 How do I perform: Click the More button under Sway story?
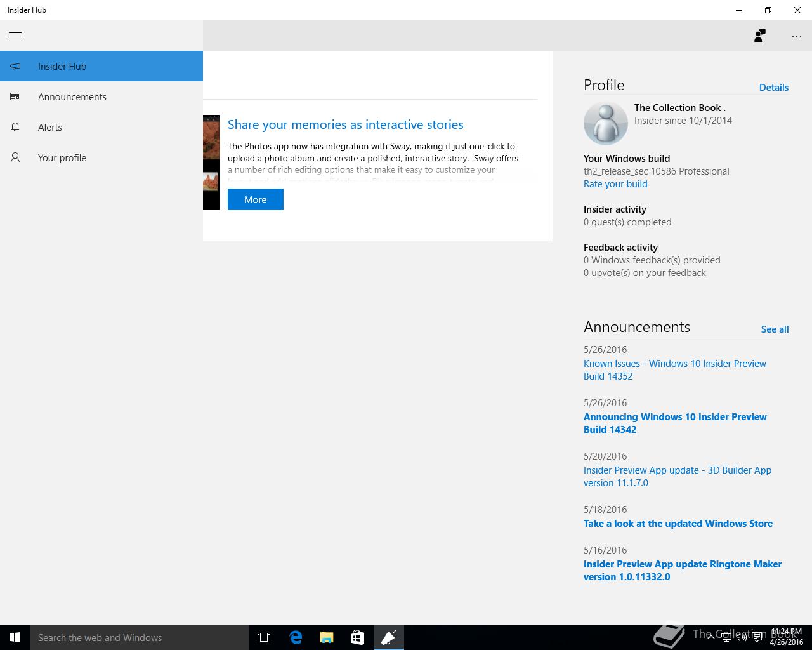coord(256,199)
